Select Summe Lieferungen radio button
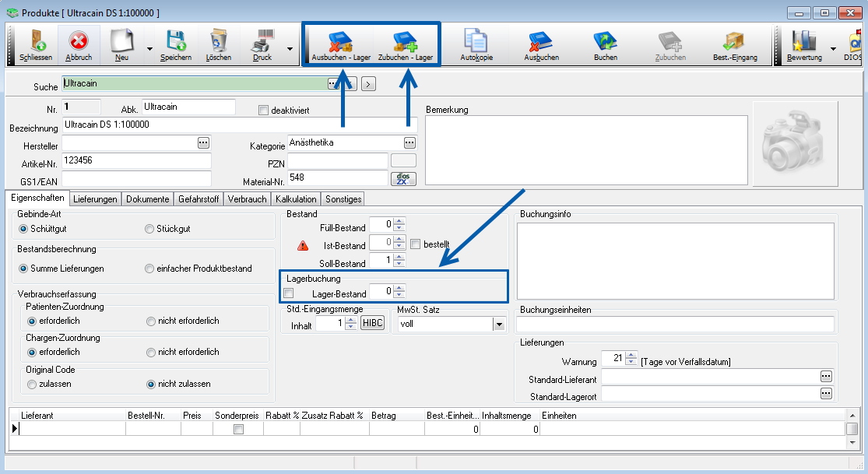Image resolution: width=868 pixels, height=474 pixels. coord(23,269)
